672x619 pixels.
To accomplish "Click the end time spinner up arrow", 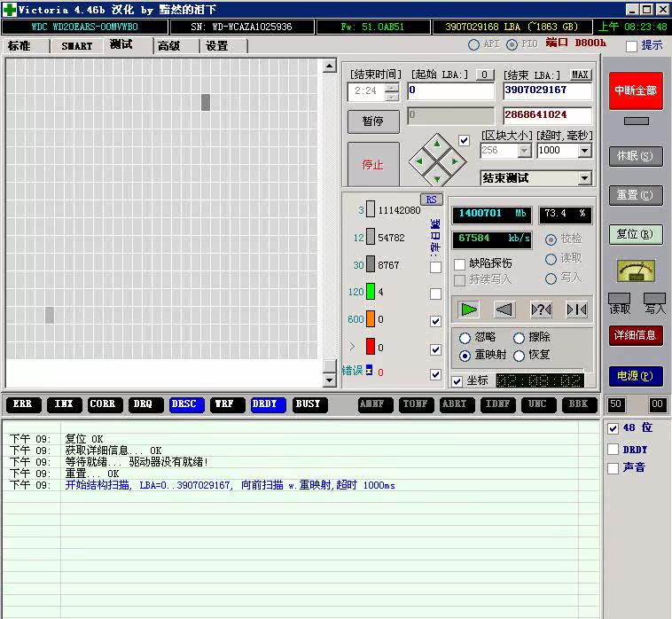I will tap(391, 88).
